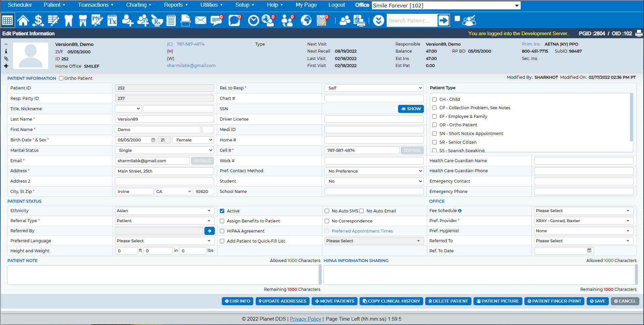The height and width of the screenshot is (325, 644).
Task: Open the Pref. Provider dropdown
Action: tap(583, 221)
